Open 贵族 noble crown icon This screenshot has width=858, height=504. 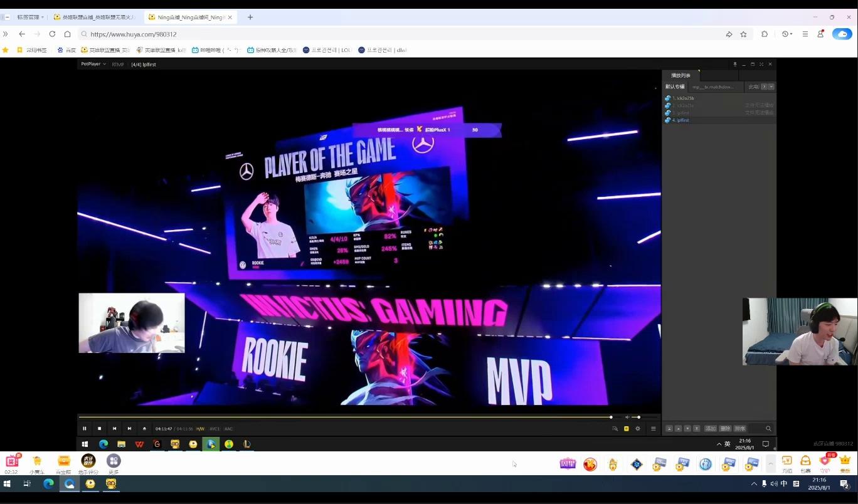click(x=845, y=464)
